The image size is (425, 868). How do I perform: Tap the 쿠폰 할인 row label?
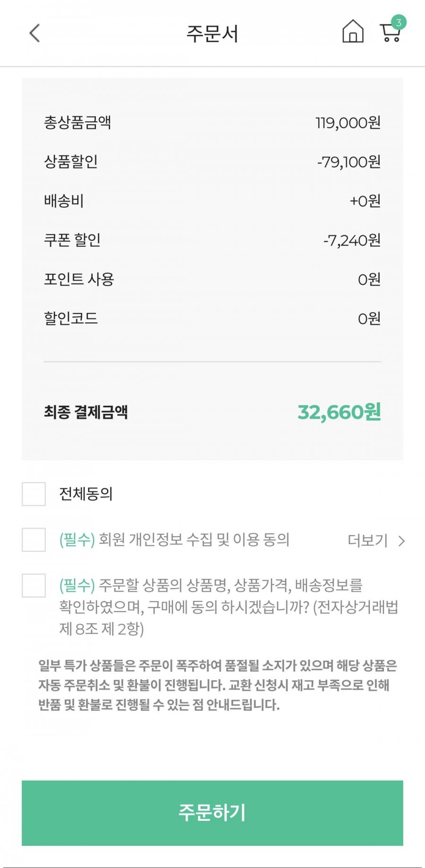pos(72,240)
